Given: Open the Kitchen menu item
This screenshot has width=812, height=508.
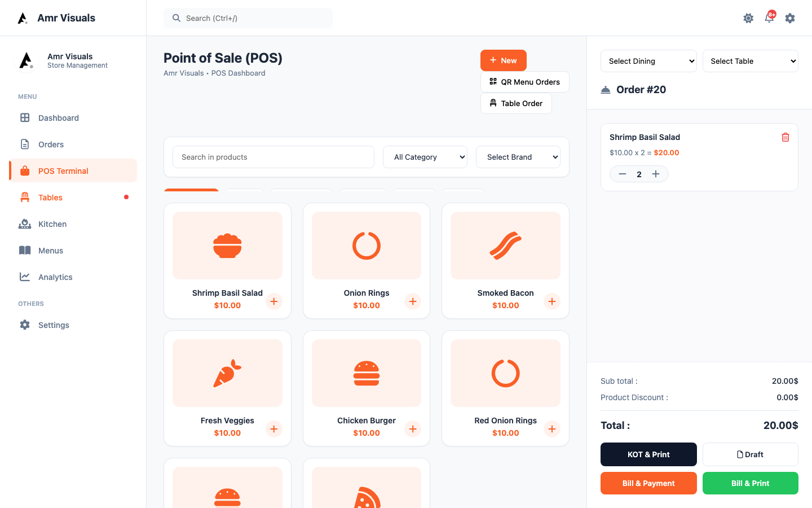Looking at the screenshot, I should 73,224.
